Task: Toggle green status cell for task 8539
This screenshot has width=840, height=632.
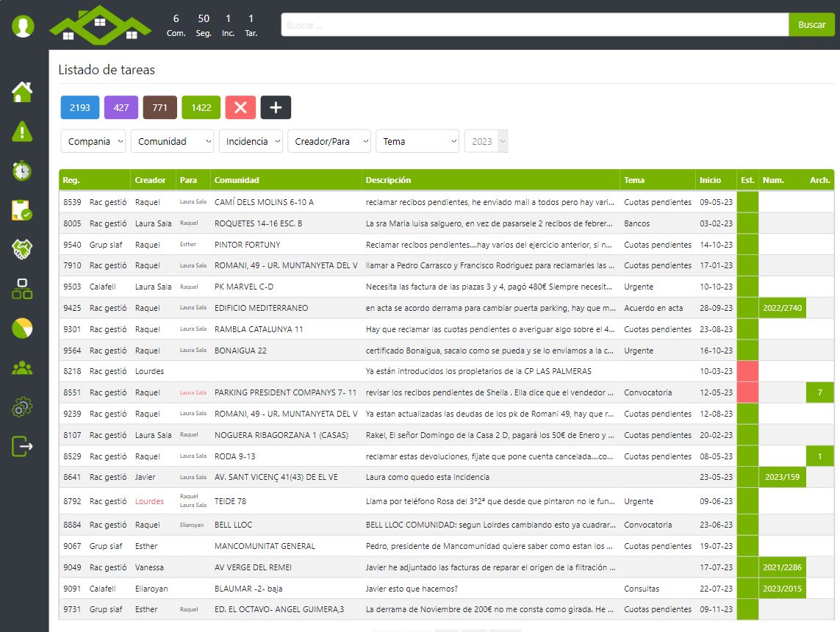Action: coord(747,202)
